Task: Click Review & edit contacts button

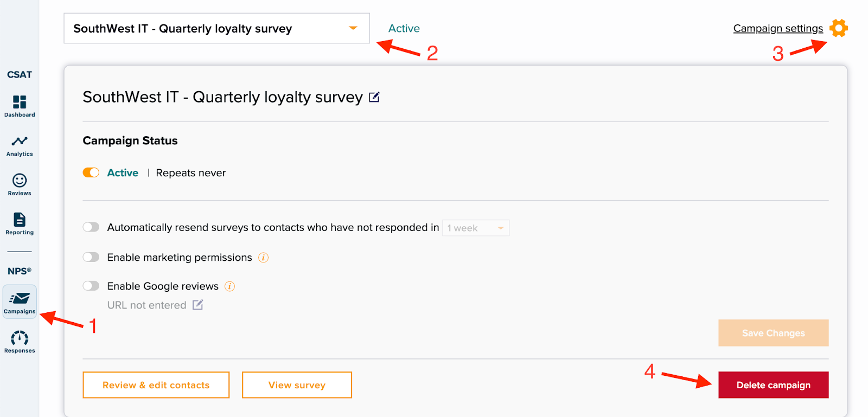Action: (x=156, y=385)
